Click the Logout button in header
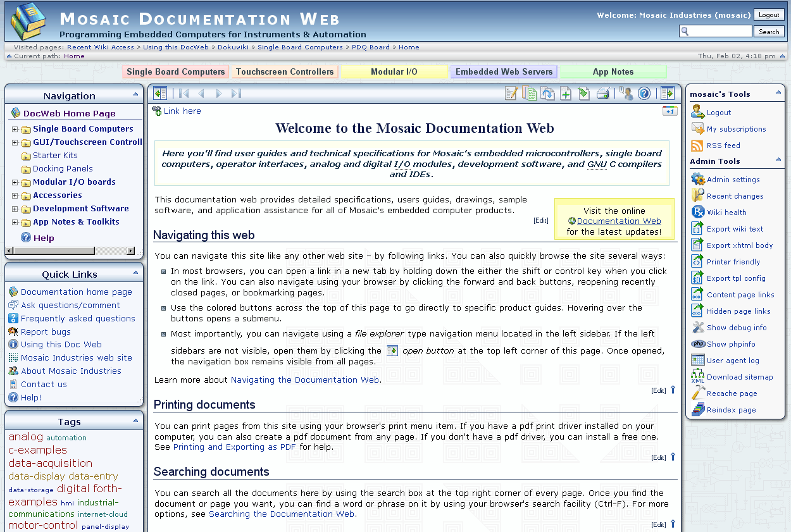This screenshot has height=532, width=791. click(x=769, y=15)
